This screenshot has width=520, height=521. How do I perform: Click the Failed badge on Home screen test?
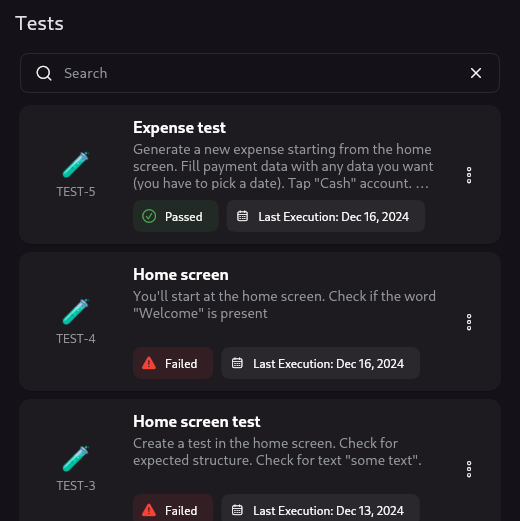pyautogui.click(x=173, y=508)
